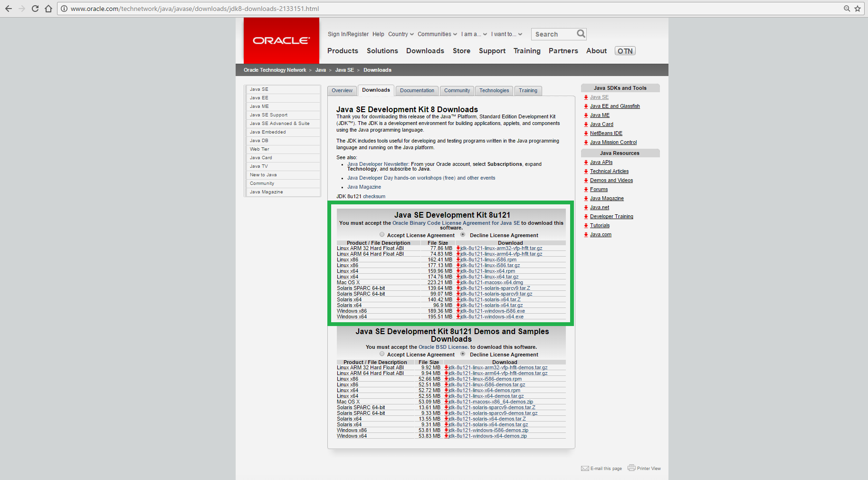Screen dimensions: 868x480
Task: Click Java SE in the breadcrumb
Action: click(344, 70)
